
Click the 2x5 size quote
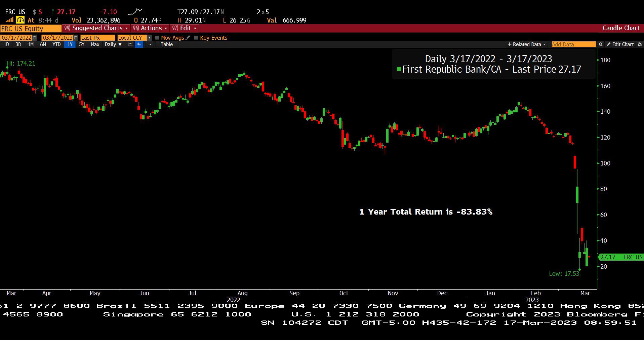[x=263, y=12]
